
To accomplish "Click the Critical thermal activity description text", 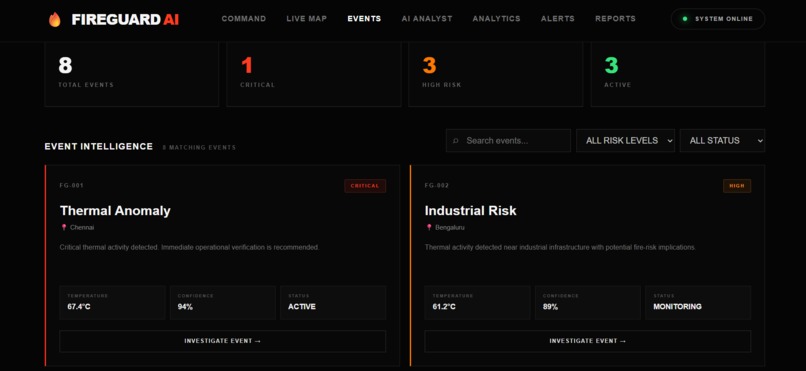I will [190, 248].
